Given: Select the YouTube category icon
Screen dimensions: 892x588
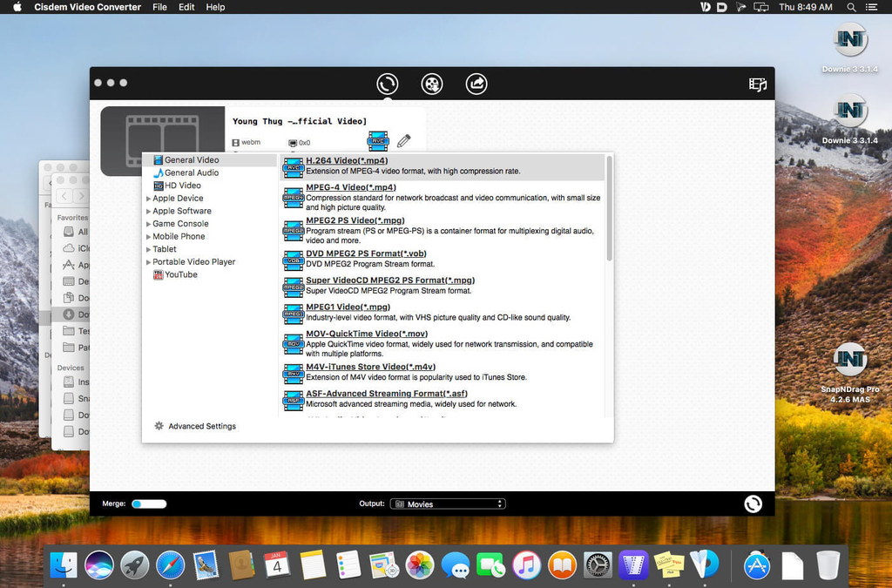Looking at the screenshot, I should pyautogui.click(x=159, y=274).
